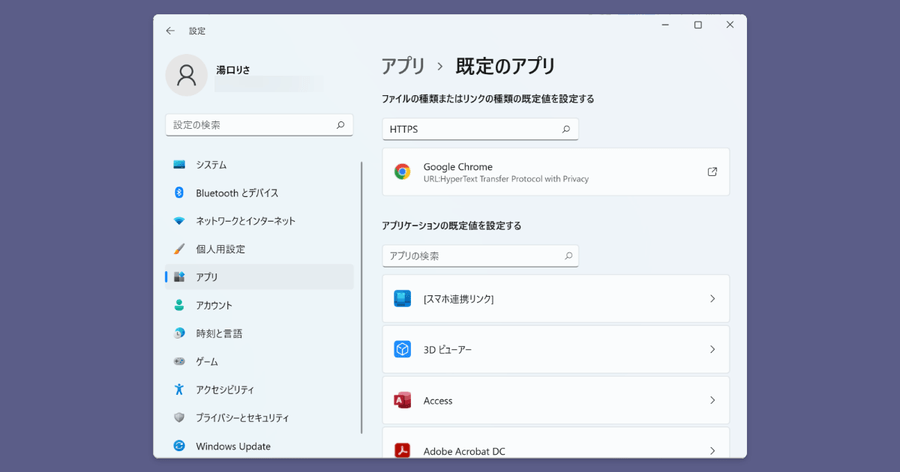Click the search magnifier in 設定の検索 box
The height and width of the screenshot is (472, 900).
tap(340, 125)
